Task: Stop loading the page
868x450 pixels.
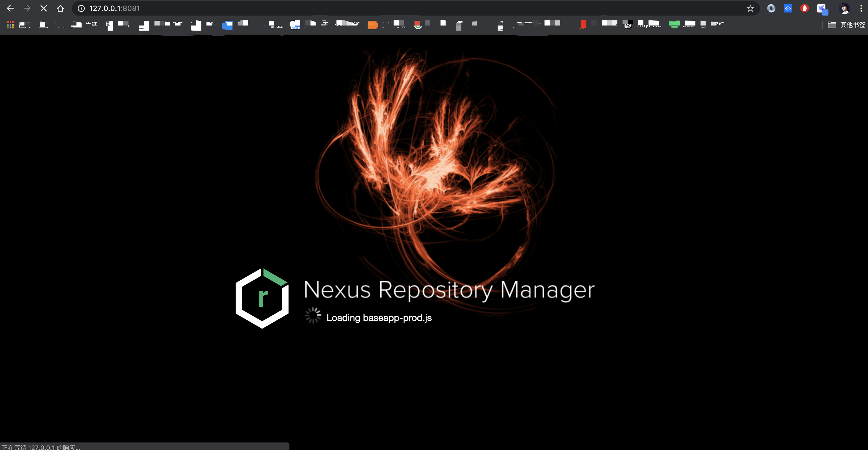Action: click(x=43, y=8)
